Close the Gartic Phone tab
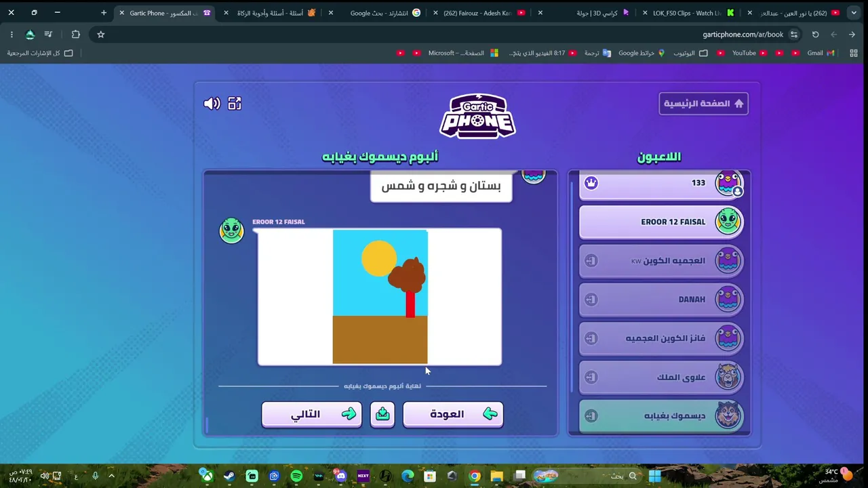 point(121,13)
